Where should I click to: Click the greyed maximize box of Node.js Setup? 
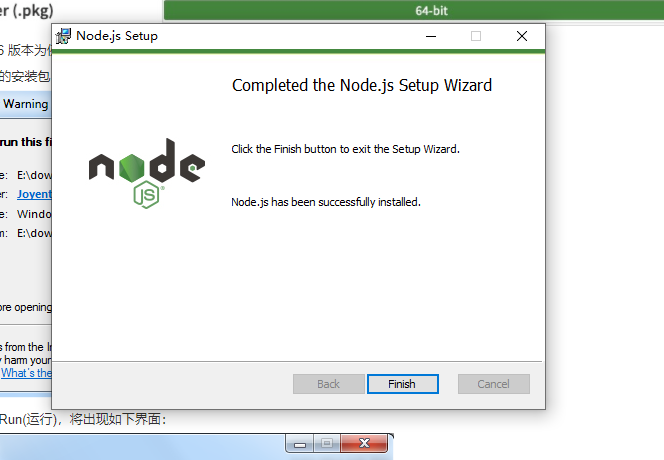click(476, 36)
